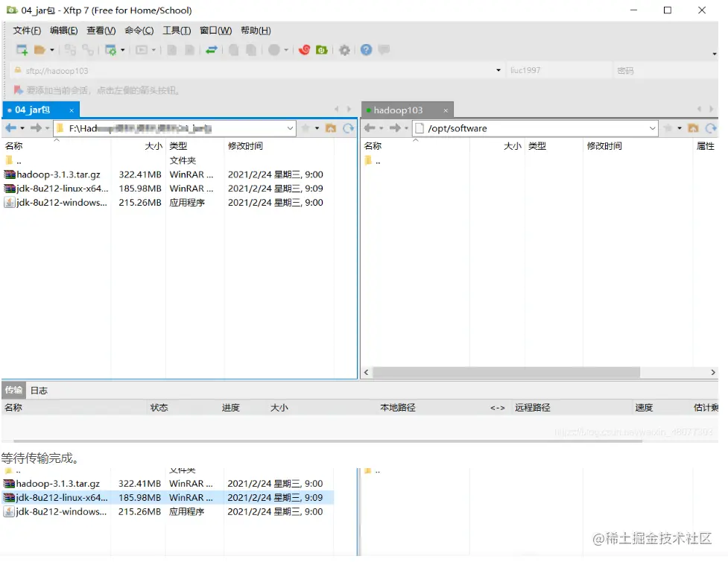
Task: Click the sftp://hadoop103 address field
Action: [x=258, y=71]
